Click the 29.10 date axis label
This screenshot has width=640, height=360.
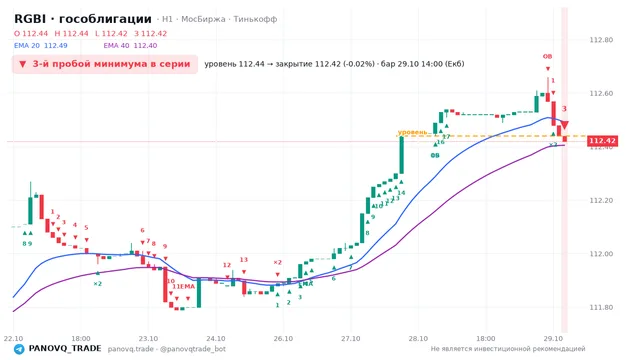(553, 339)
